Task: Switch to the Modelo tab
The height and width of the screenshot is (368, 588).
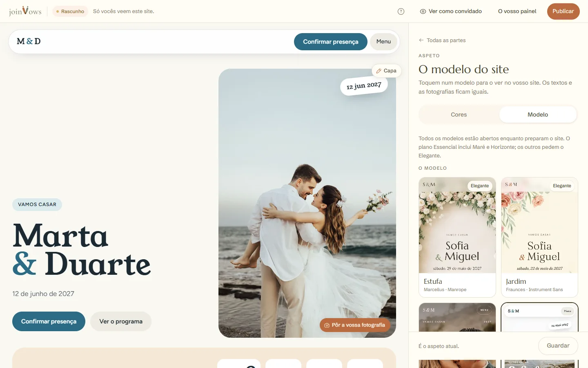Action: pos(538,114)
